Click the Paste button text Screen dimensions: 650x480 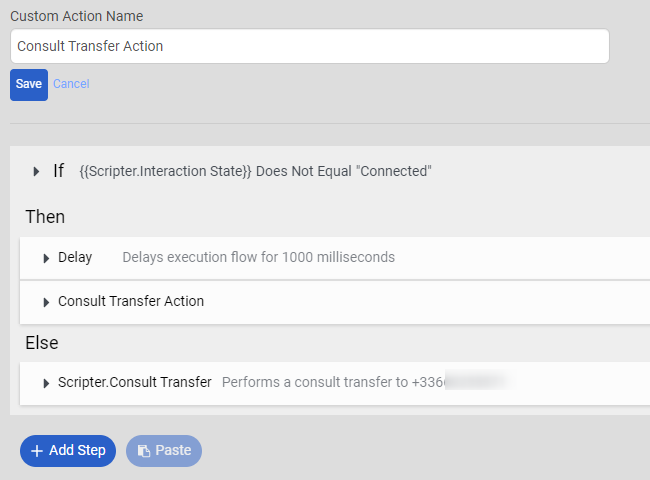173,451
